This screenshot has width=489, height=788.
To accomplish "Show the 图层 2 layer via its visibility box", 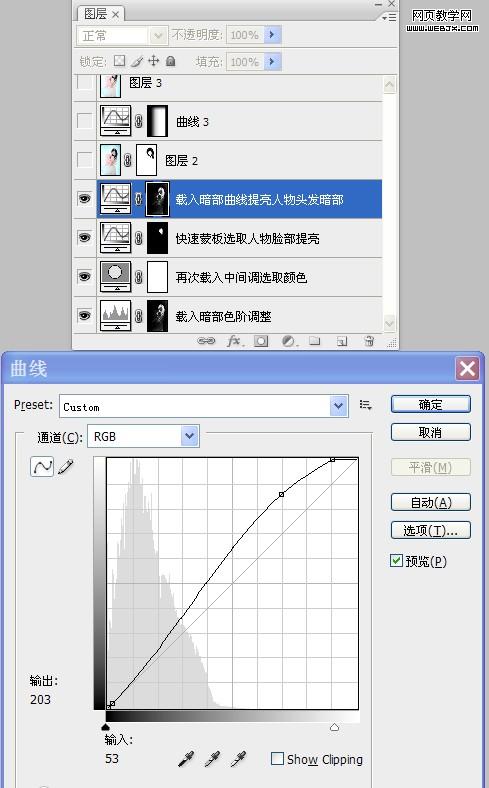I will click(x=84, y=160).
